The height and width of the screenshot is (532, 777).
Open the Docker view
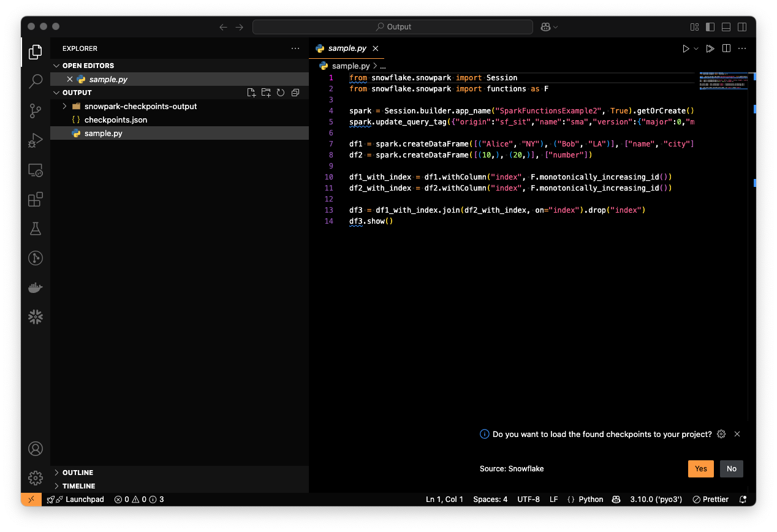coord(36,287)
